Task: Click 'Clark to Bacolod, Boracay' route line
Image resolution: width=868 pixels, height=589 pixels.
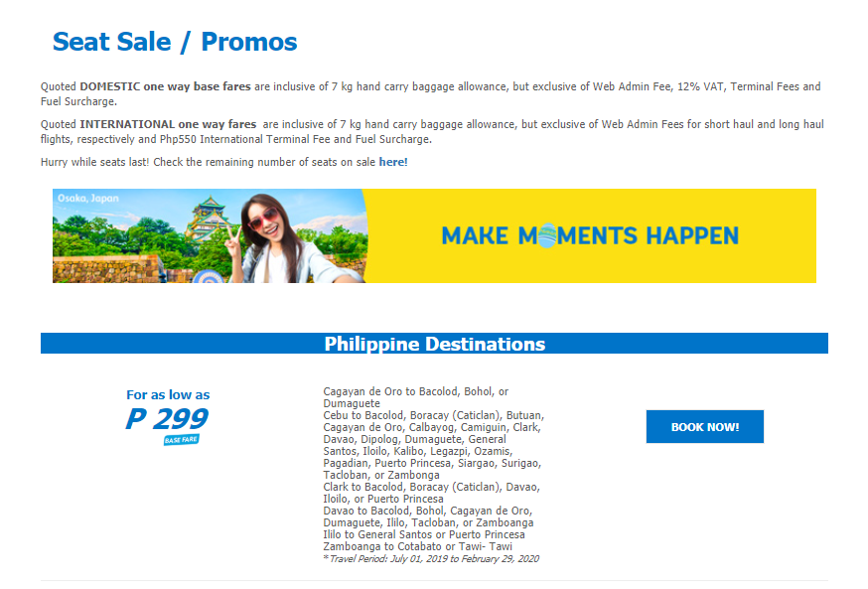Action: [x=432, y=493]
